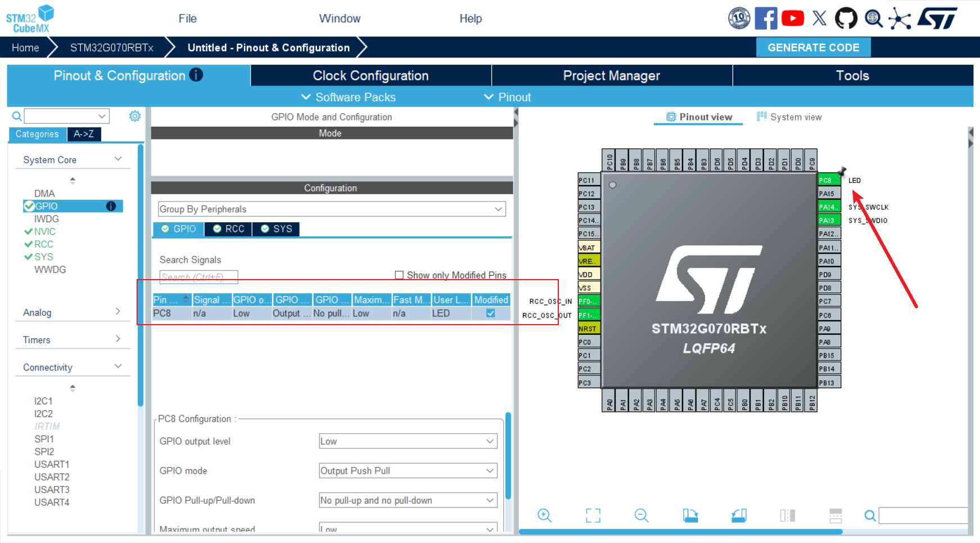Open the GPIO mode dropdown

tap(408, 471)
